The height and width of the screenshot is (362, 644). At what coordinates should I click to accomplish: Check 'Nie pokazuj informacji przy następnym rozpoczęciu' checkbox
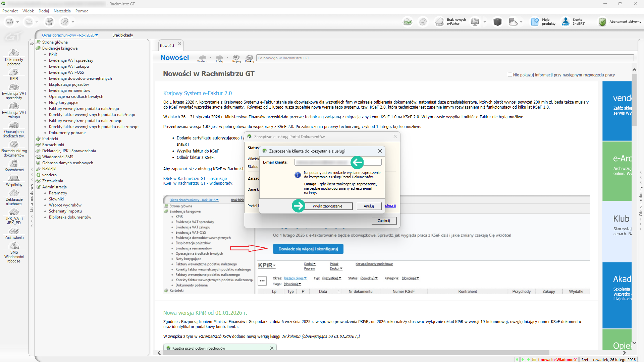[510, 74]
